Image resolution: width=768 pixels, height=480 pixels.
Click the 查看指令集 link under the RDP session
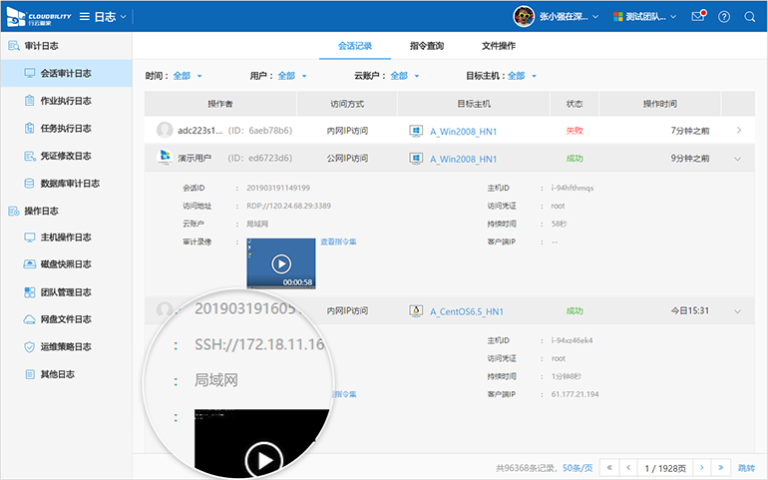pos(338,241)
